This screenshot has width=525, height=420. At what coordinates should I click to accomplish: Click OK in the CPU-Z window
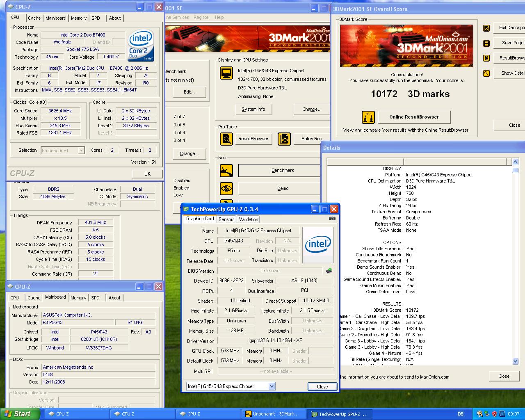(147, 174)
